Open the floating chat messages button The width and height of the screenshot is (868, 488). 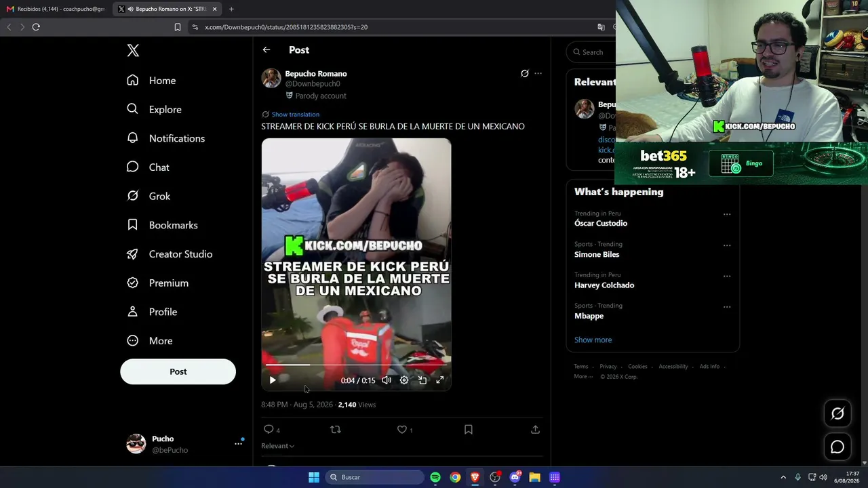coord(837,447)
